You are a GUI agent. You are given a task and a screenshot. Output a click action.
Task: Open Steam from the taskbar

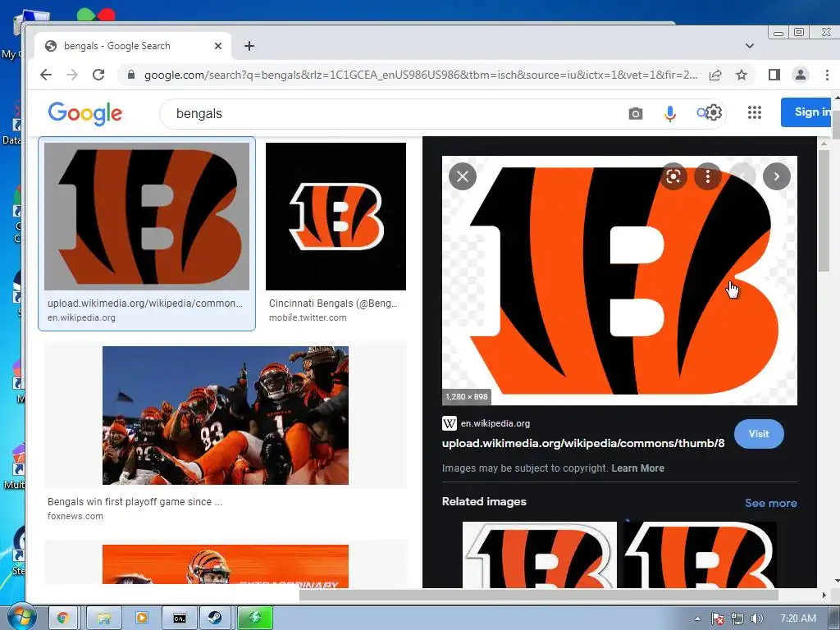click(216, 618)
